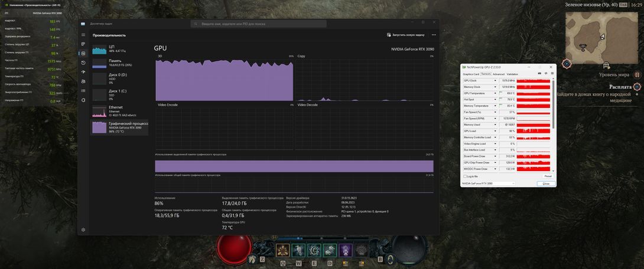This screenshot has height=269, width=644.
Task: Select Графический процессор performance item
Action: tap(119, 127)
